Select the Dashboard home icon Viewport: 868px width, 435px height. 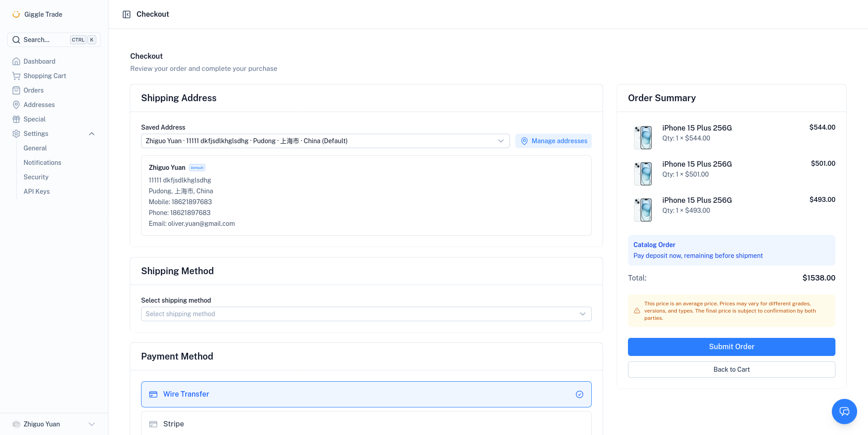click(x=16, y=61)
